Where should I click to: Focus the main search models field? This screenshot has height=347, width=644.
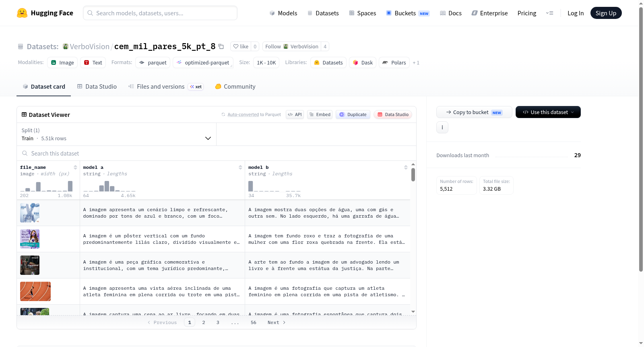[160, 13]
